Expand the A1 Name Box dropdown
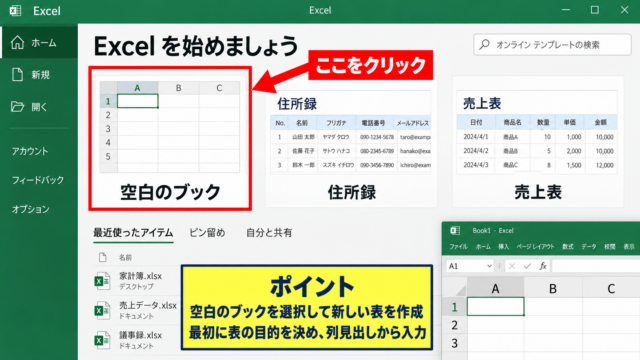 tap(489, 266)
